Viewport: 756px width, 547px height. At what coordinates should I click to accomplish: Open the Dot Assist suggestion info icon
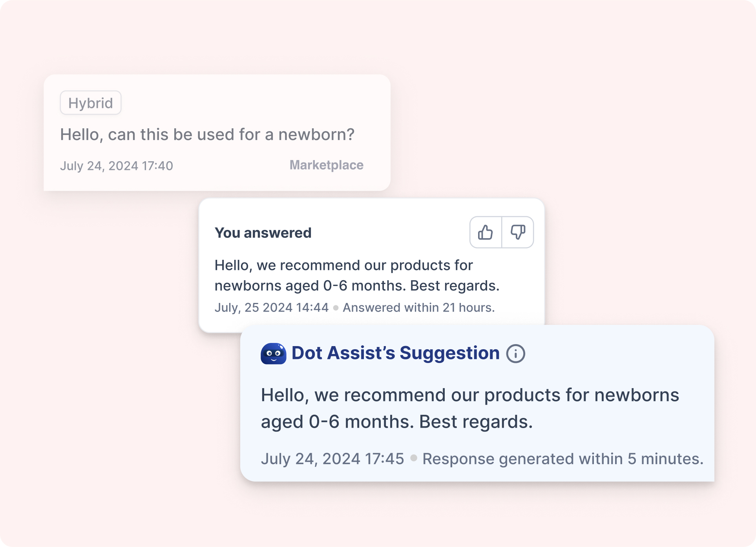point(515,354)
